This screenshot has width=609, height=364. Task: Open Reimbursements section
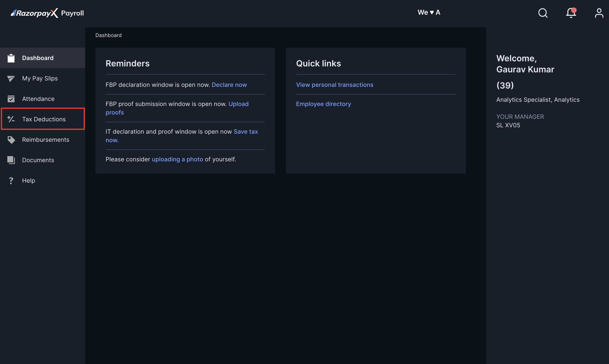pyautogui.click(x=43, y=140)
